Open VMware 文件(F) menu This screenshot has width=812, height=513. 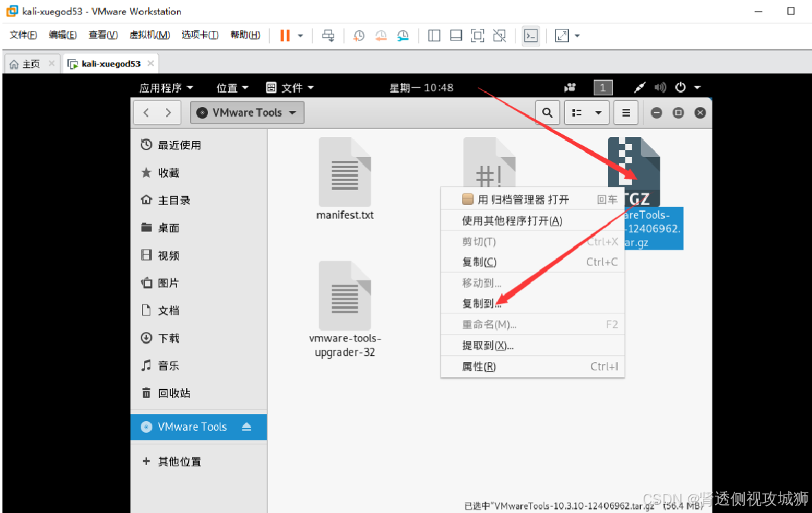pyautogui.click(x=23, y=35)
